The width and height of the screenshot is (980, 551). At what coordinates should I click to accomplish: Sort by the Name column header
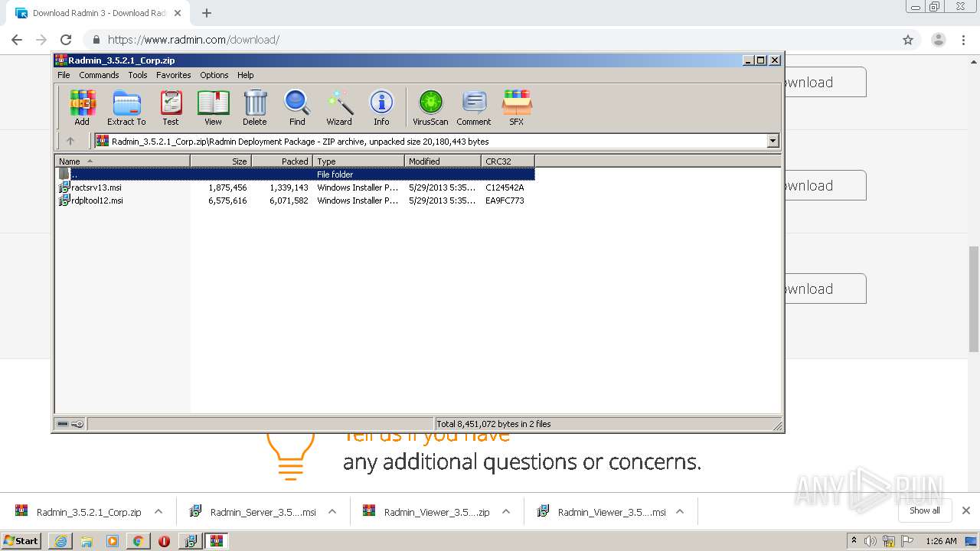coord(122,161)
